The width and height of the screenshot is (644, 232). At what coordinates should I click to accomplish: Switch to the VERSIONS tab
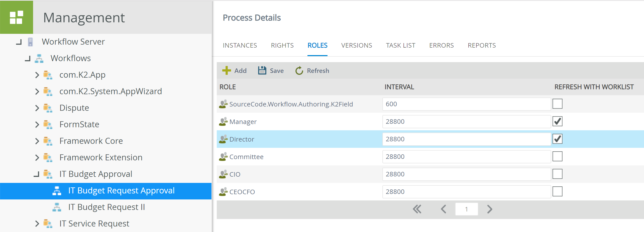(x=356, y=45)
